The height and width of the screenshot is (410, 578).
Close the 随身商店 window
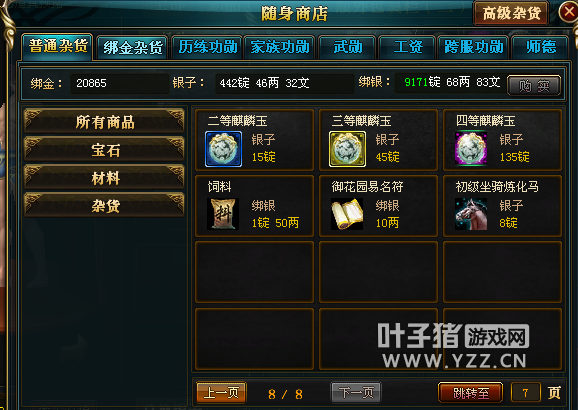coord(568,12)
